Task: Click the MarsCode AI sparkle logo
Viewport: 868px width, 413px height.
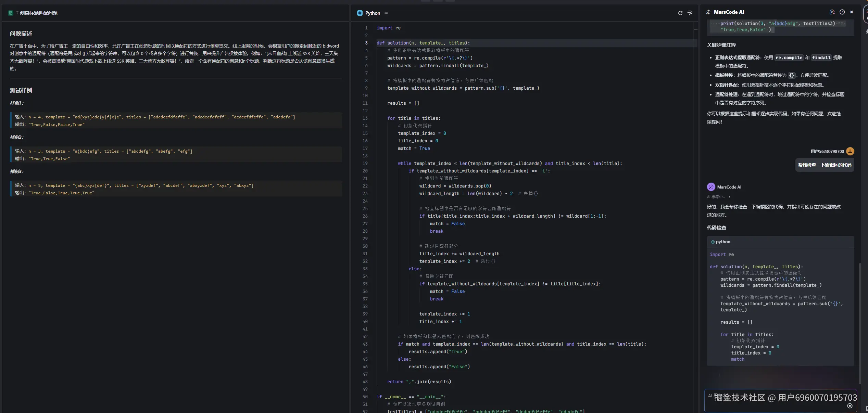Action: (x=708, y=12)
